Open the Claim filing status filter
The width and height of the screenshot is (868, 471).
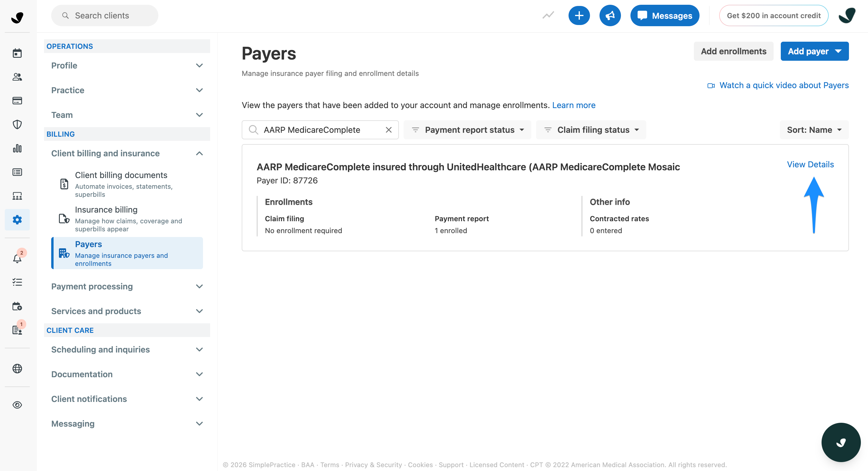click(x=591, y=130)
